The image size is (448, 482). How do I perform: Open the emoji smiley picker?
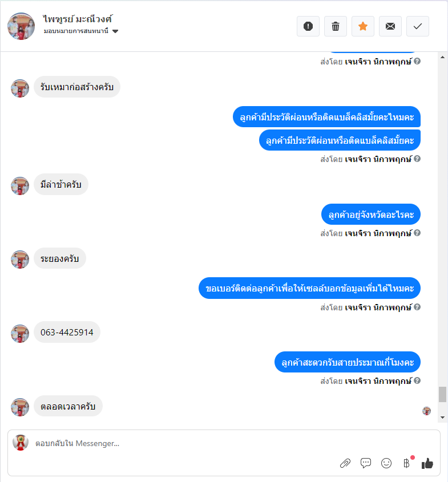(x=386, y=463)
